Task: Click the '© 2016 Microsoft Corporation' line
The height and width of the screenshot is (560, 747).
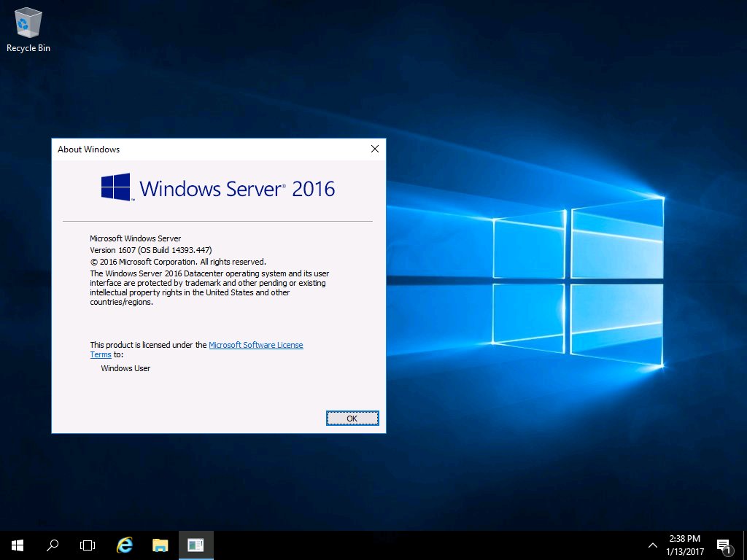Action: [x=178, y=262]
